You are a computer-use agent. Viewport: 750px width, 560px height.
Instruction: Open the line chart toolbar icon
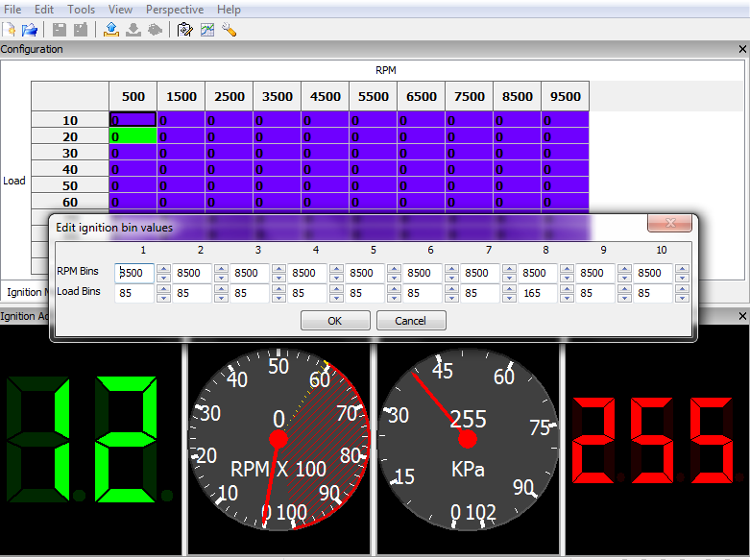click(207, 30)
